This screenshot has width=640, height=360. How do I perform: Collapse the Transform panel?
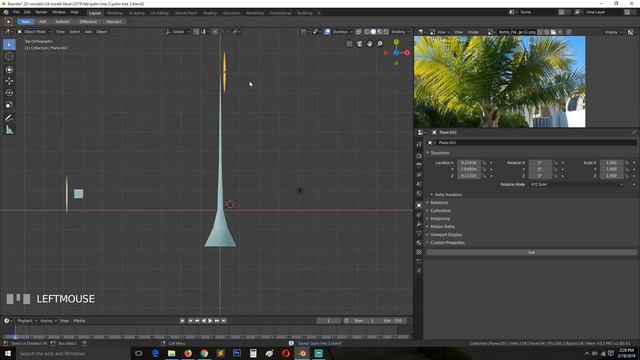[x=439, y=153]
